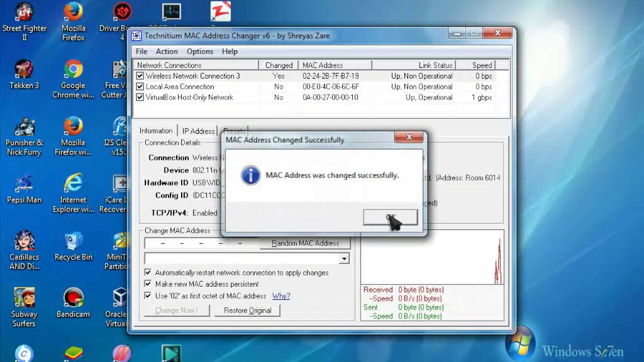Click the '1 gbps' speed cell
This screenshot has height=362, width=644.
pyautogui.click(x=481, y=97)
